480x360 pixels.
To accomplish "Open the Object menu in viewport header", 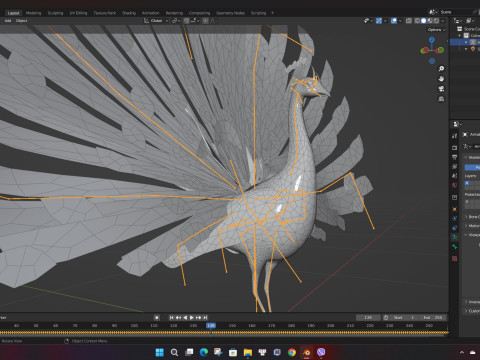I will [21, 21].
